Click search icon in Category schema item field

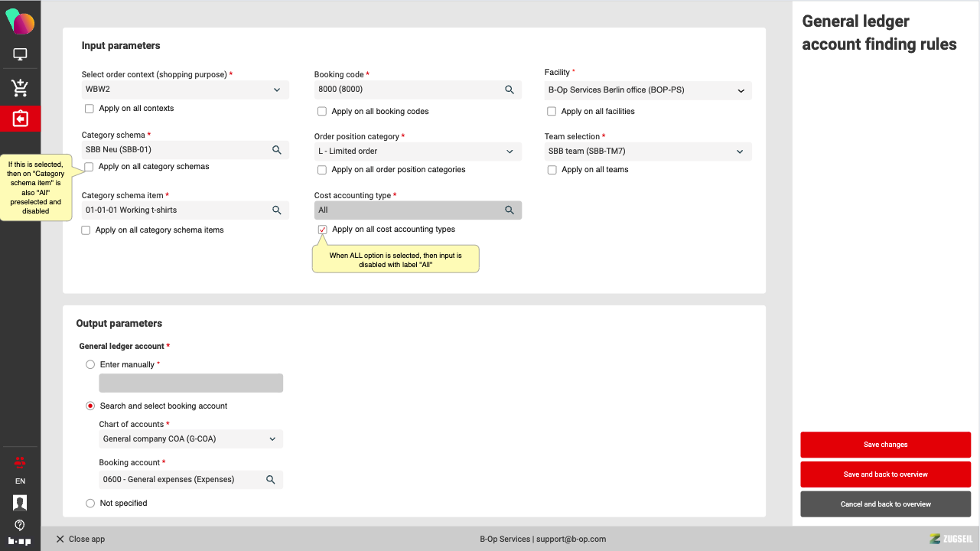(x=277, y=210)
